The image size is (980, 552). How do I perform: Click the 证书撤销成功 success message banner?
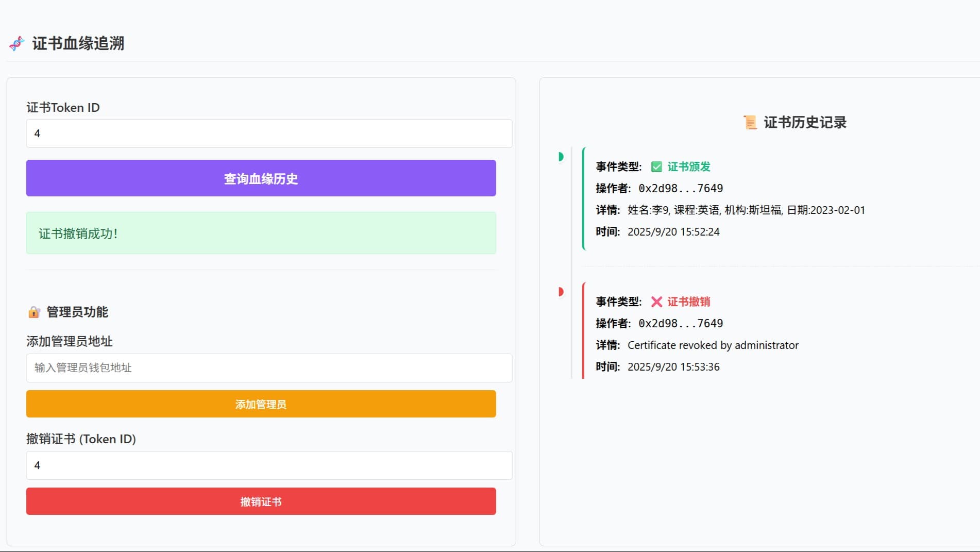click(261, 233)
